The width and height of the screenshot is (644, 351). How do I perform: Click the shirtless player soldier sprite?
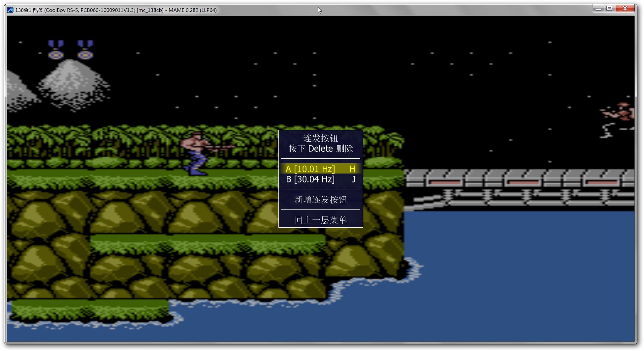click(x=196, y=153)
